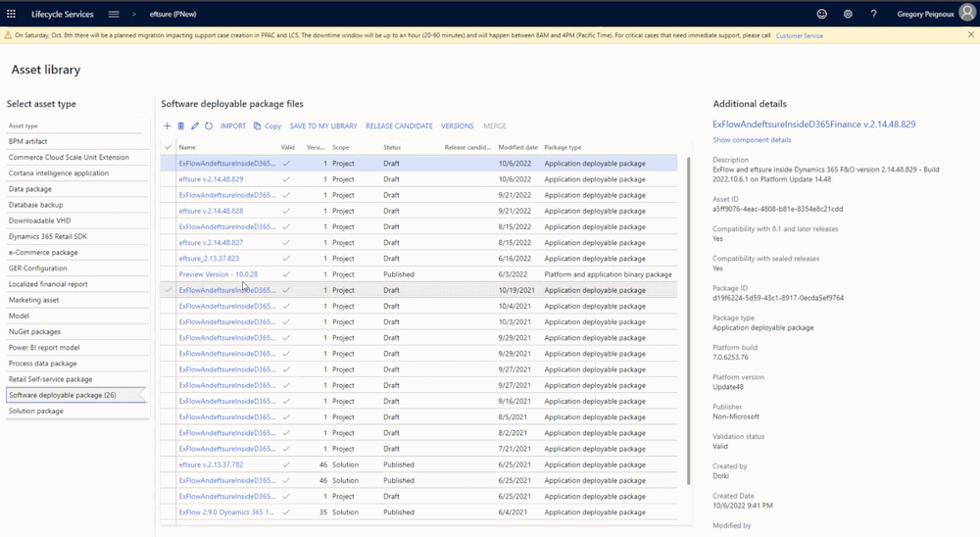Click the IMPORT button
Image resolution: width=980 pixels, height=537 pixels.
(x=232, y=125)
